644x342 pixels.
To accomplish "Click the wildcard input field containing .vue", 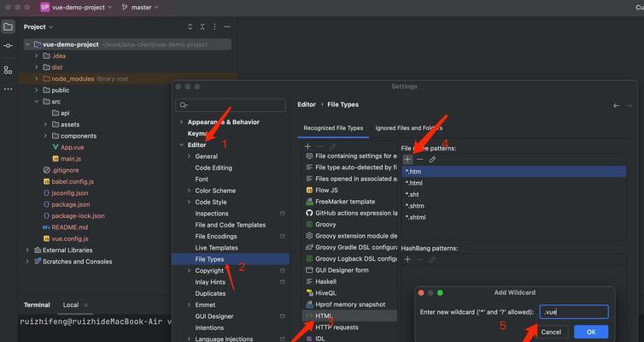I will (x=574, y=311).
